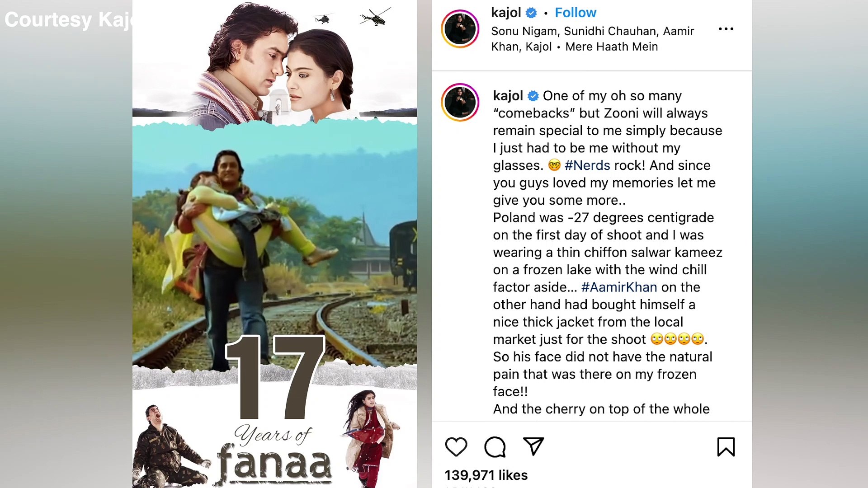Open the Mere Haath Mein audio link
This screenshot has height=488, width=868.
611,47
